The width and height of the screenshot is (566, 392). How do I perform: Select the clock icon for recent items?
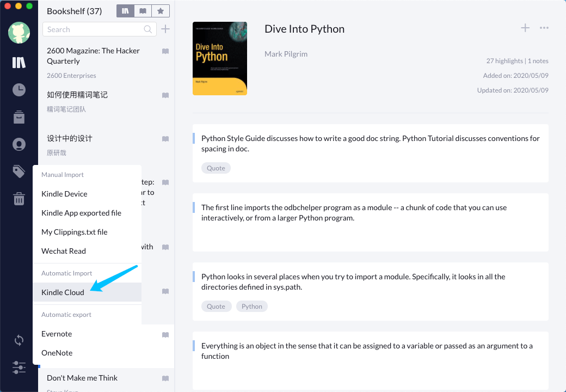[19, 89]
